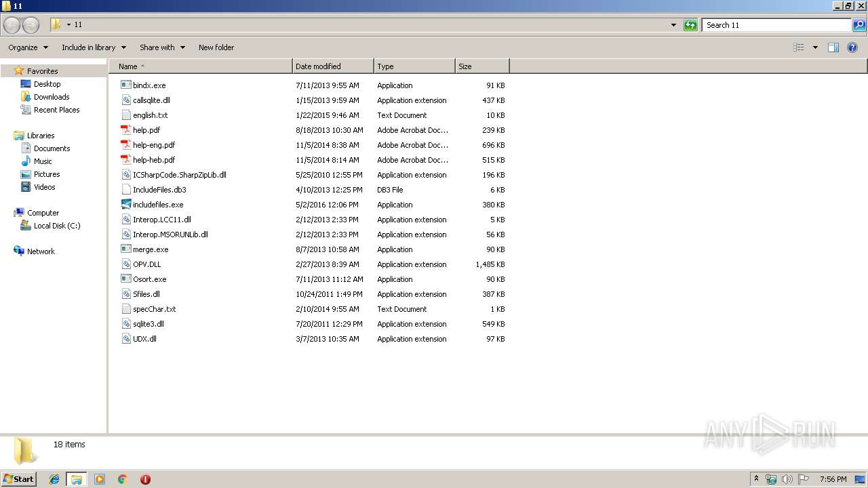Screen dimensions: 868x488
Task: Select the specChar.txt document icon
Action: [x=125, y=309]
